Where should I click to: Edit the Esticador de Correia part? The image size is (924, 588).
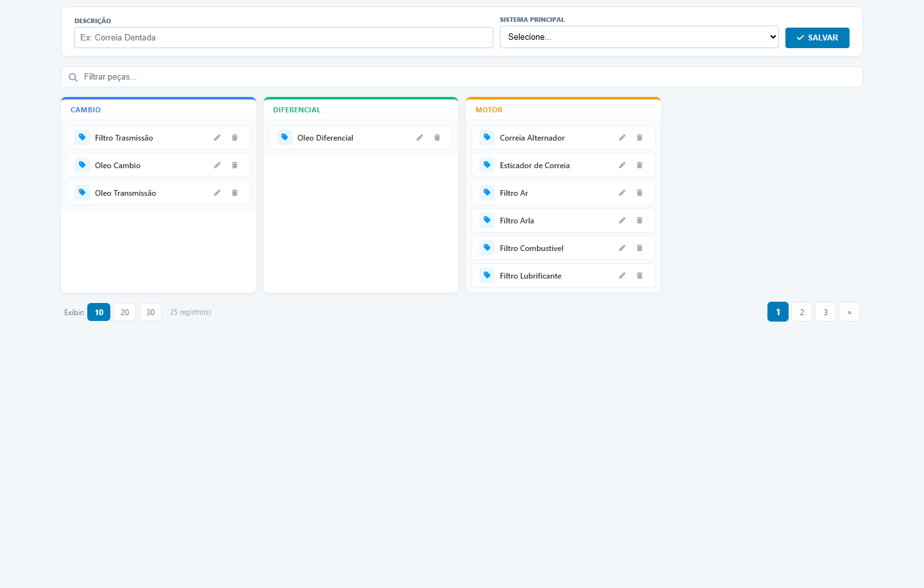pos(622,165)
